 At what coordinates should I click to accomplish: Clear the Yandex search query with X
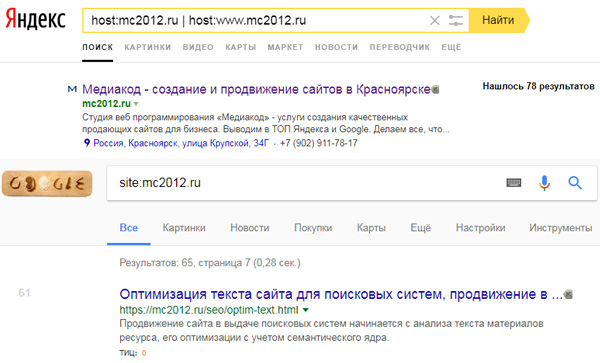point(435,20)
